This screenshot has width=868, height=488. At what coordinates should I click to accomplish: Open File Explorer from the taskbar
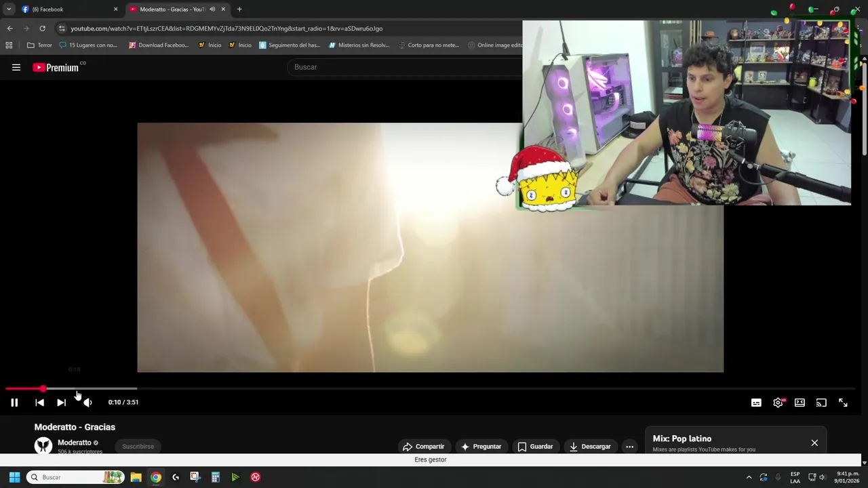(x=136, y=477)
